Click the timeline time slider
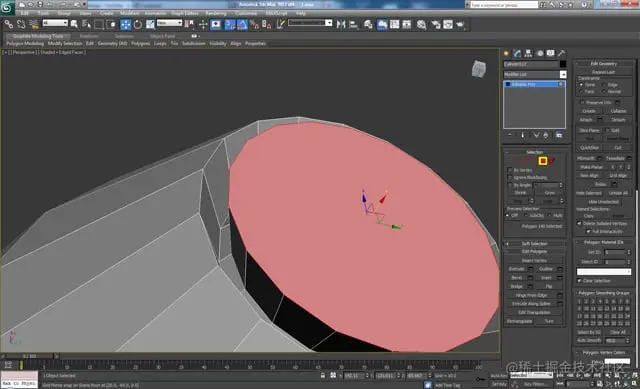The image size is (640, 389). [x=28, y=356]
